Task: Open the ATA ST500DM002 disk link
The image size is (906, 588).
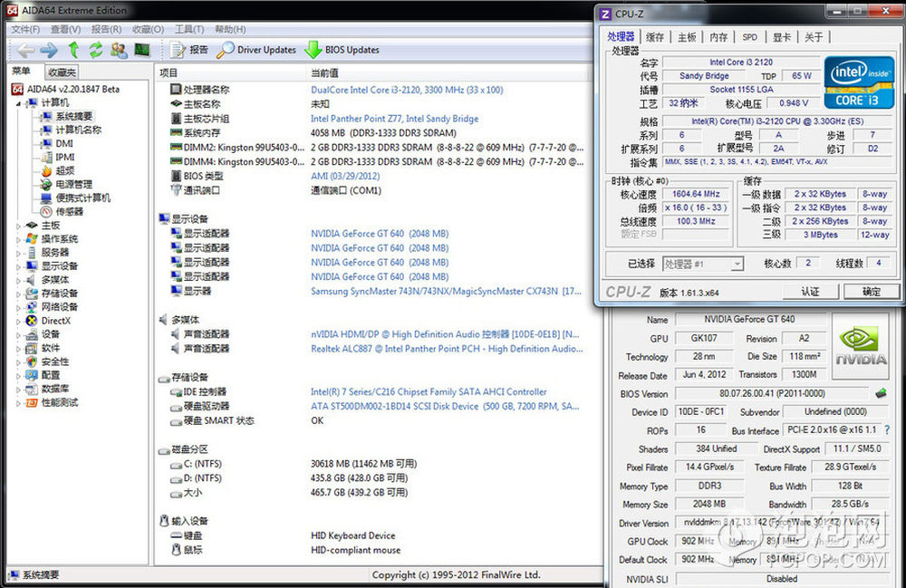Action: 445,406
